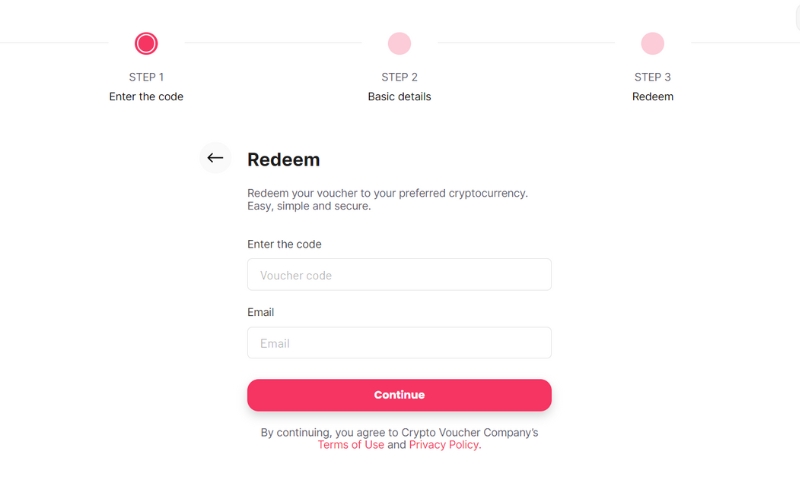Click the Step 3 circle indicator

(652, 43)
